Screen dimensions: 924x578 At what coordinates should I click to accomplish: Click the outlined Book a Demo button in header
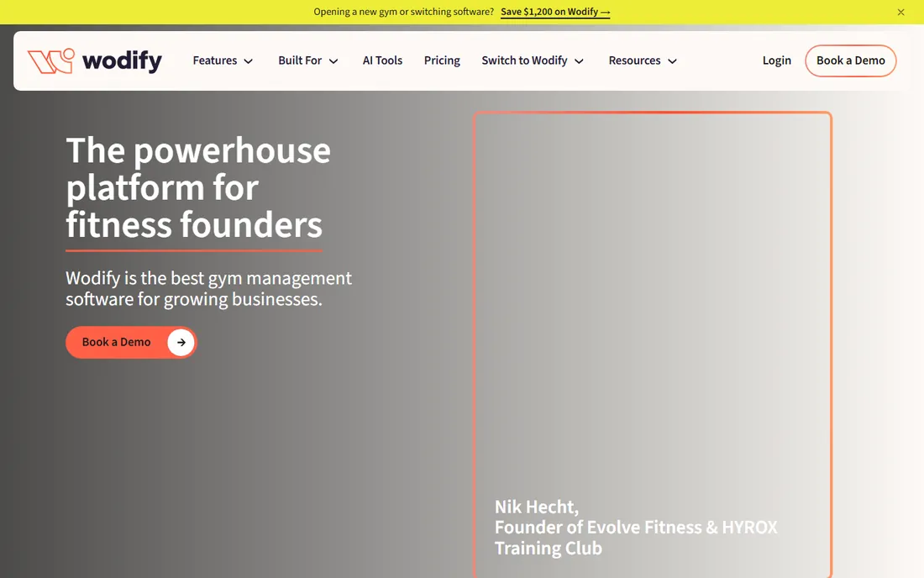point(850,60)
